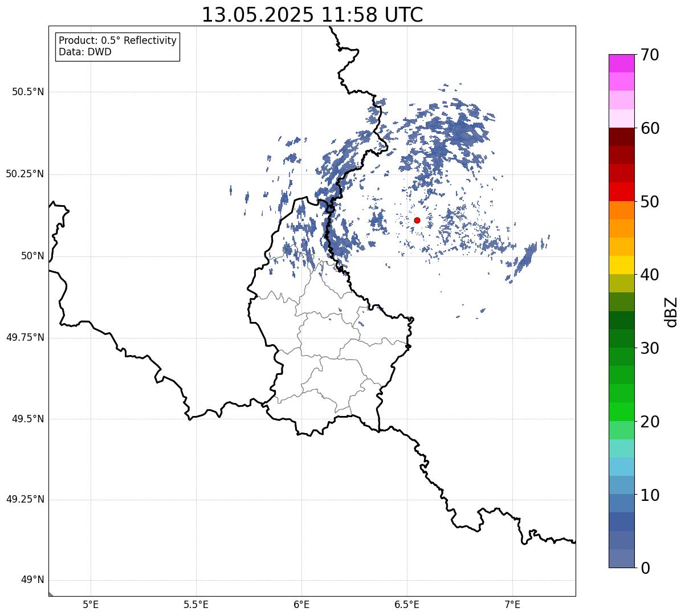Click the colorbar 30 tick label

tap(650, 348)
